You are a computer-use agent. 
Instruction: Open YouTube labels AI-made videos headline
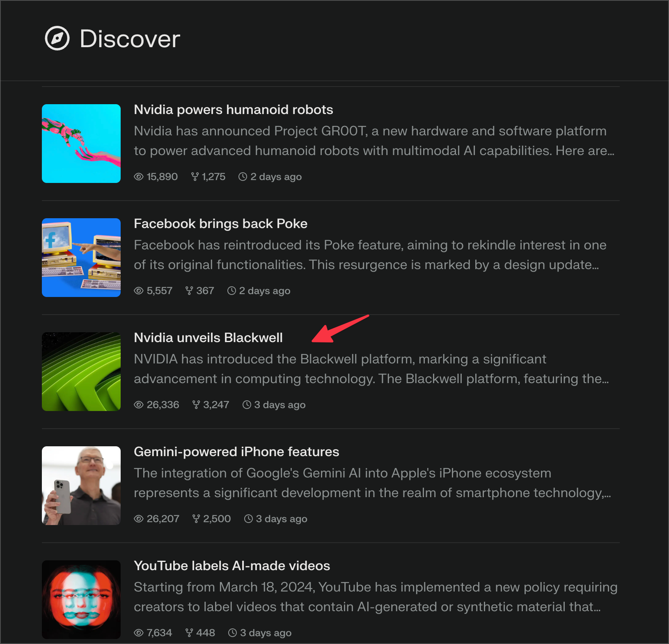232,566
